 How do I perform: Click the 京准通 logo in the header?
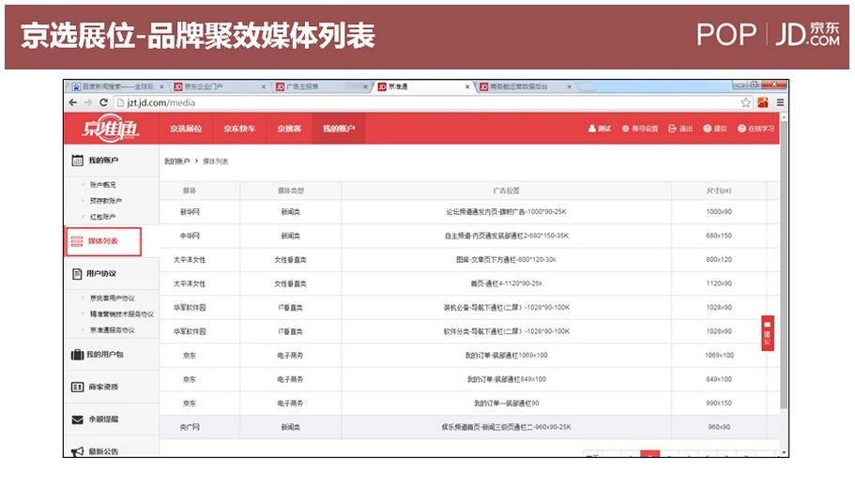coord(111,129)
